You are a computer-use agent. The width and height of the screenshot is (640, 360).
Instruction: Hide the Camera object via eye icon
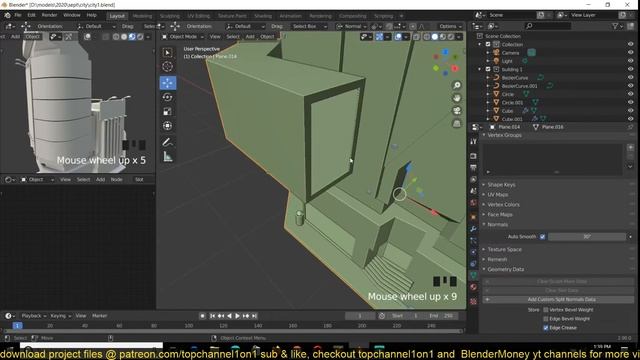coord(631,53)
